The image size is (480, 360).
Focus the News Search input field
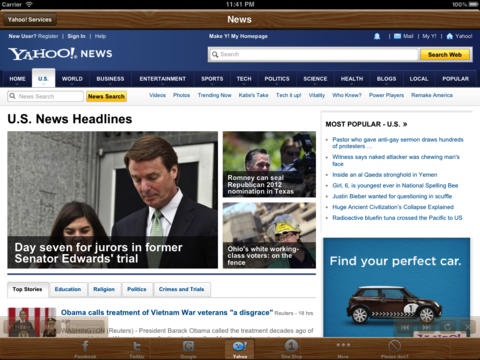click(46, 96)
